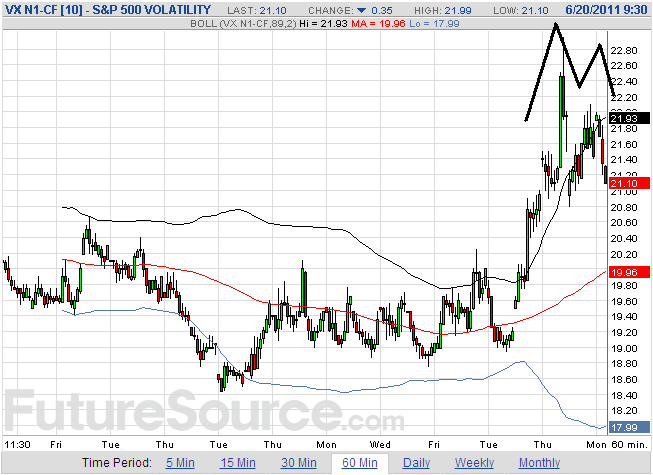
Task: Open the Monthly chart view
Action: (x=539, y=463)
